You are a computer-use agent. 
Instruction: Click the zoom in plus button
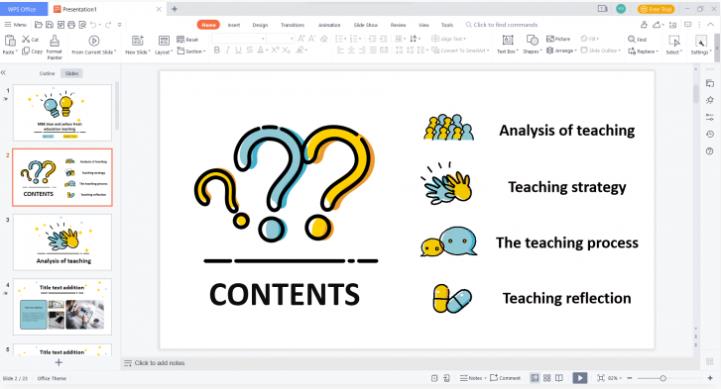coord(710,378)
